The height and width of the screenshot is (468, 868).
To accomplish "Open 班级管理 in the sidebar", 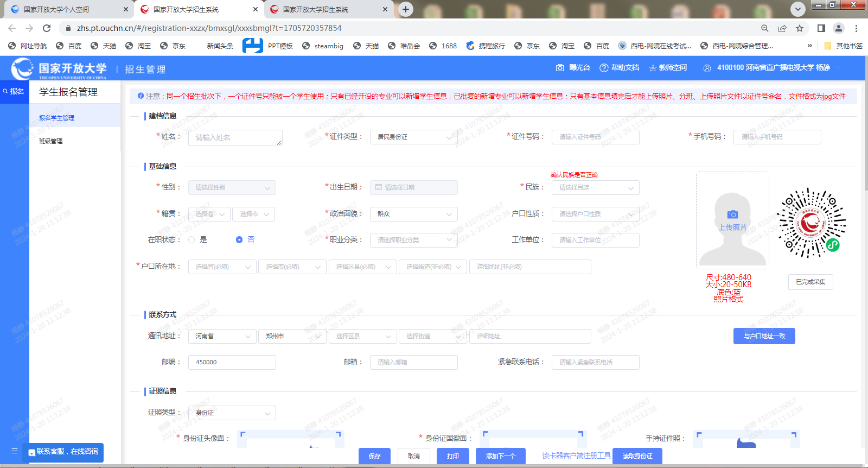I will [51, 141].
